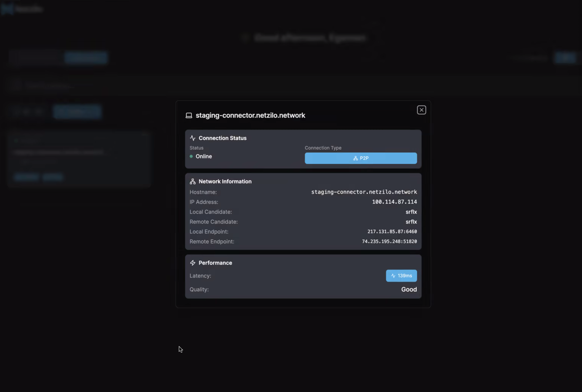Click the laptop icon beside the hostname title

189,115
